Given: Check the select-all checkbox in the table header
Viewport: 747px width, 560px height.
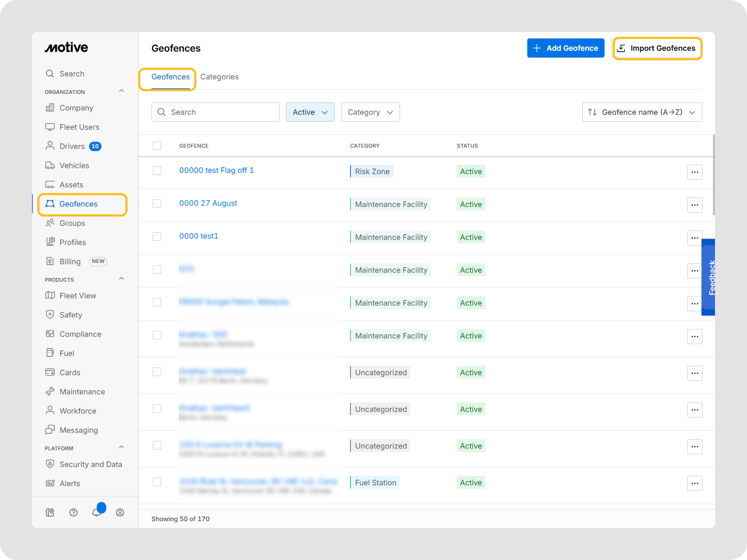Looking at the screenshot, I should (157, 146).
